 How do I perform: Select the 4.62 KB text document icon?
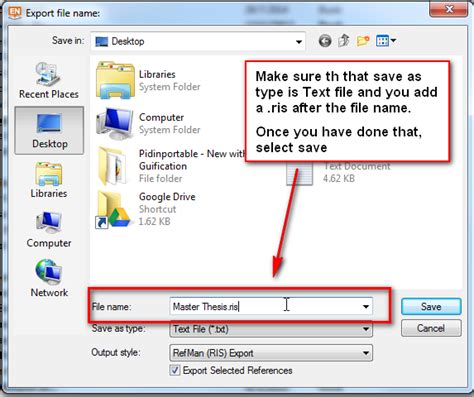(299, 173)
